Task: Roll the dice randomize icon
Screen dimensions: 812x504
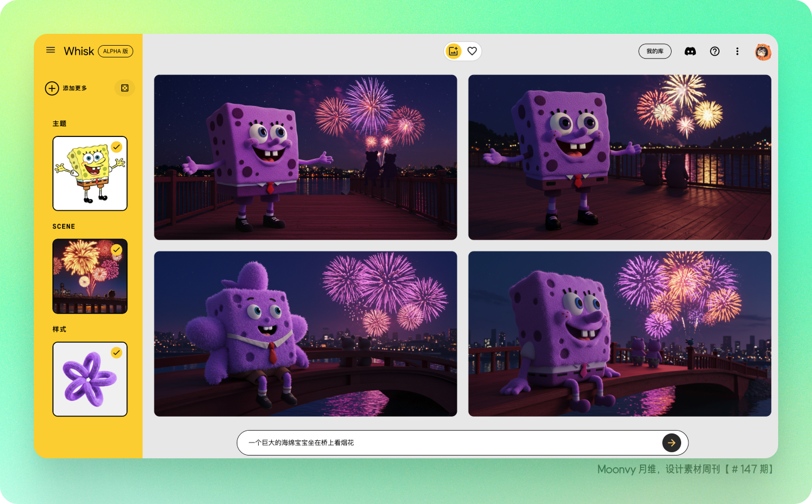Action: click(x=125, y=88)
